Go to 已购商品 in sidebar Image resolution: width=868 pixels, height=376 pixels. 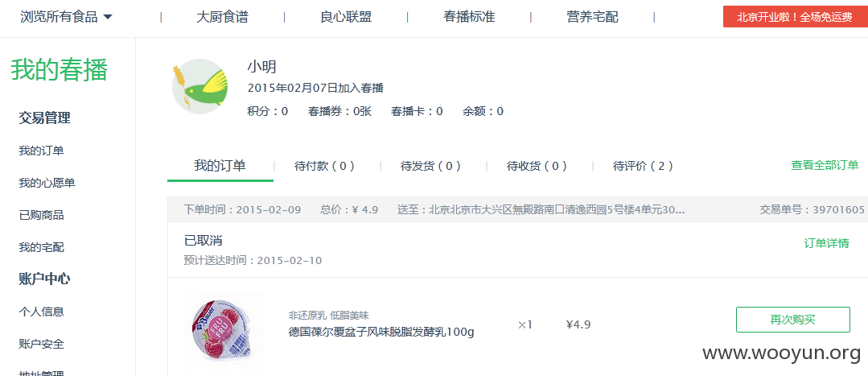point(42,215)
